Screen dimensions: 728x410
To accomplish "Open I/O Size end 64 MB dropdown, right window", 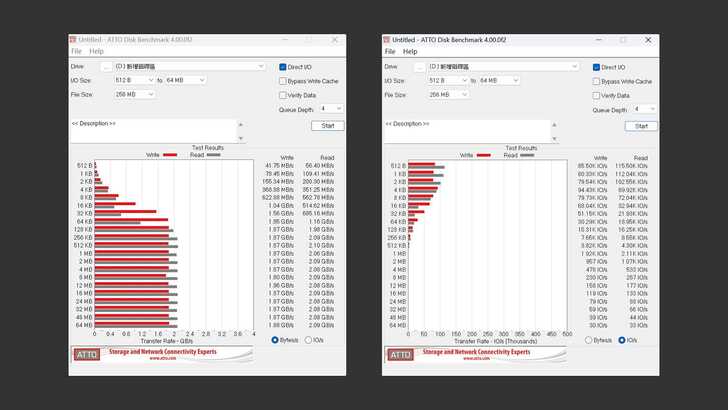I will point(499,81).
